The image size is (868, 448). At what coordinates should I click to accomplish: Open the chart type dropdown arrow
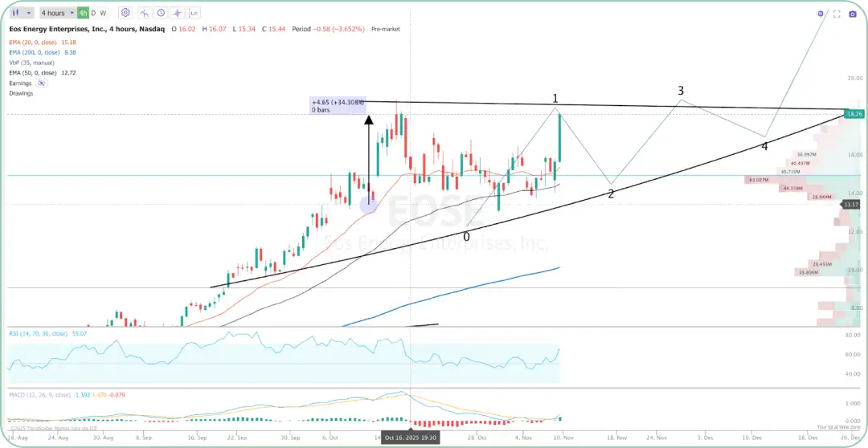pyautogui.click(x=30, y=13)
